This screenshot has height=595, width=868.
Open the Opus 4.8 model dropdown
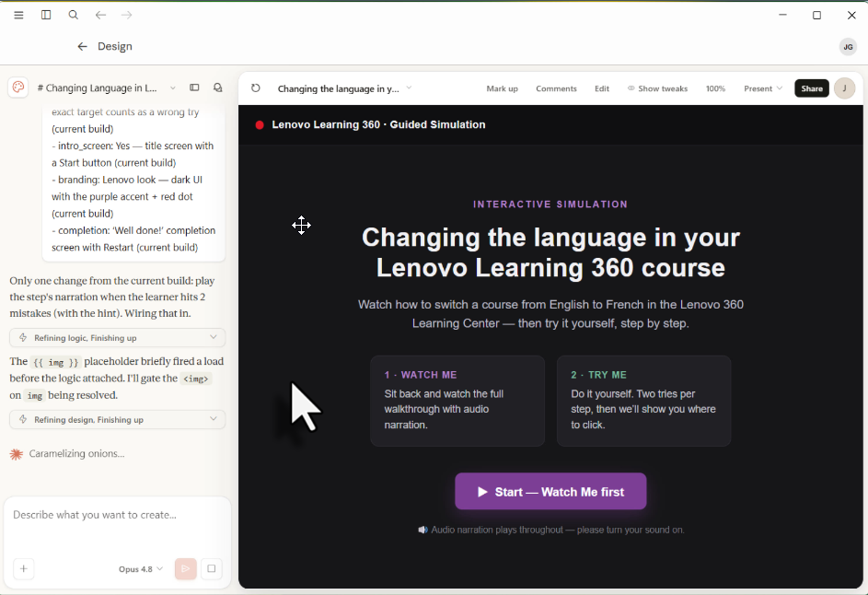click(x=141, y=569)
